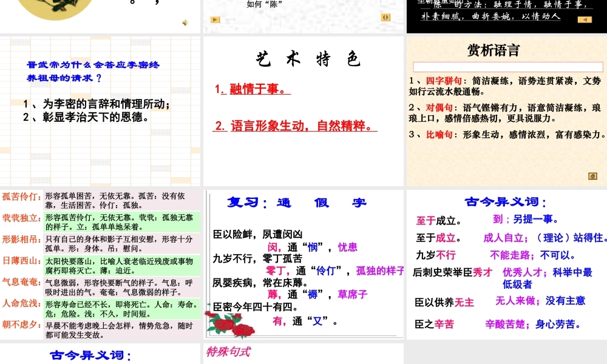Click the 古今异义词 heading on the bottom-left slide
The height and width of the screenshot is (364, 607).
point(91,355)
